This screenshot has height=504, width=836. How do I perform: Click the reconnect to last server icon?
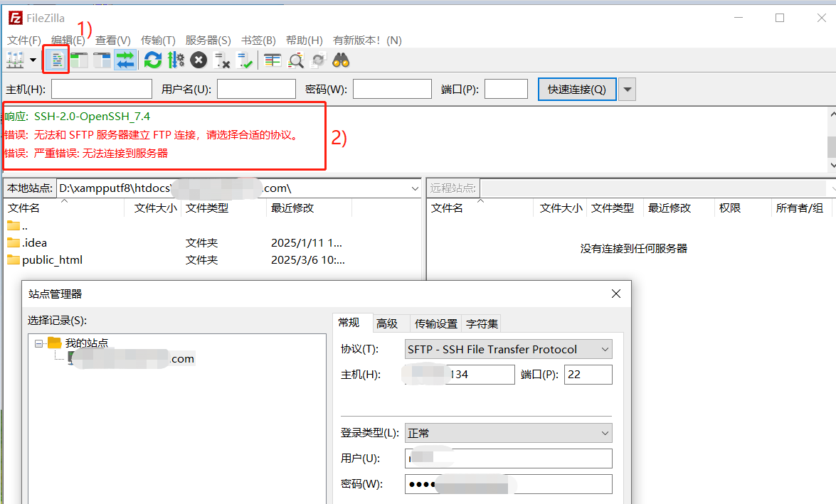tap(244, 60)
